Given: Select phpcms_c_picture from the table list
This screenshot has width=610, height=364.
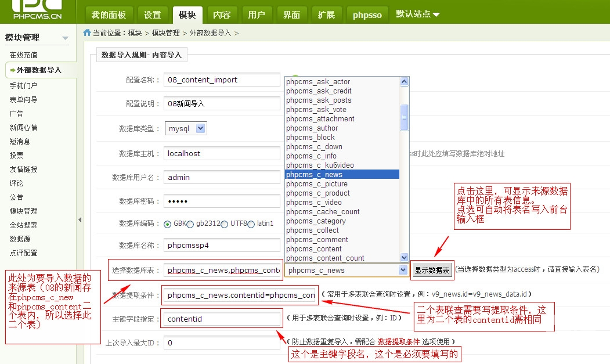Looking at the screenshot, I should click(x=317, y=184).
